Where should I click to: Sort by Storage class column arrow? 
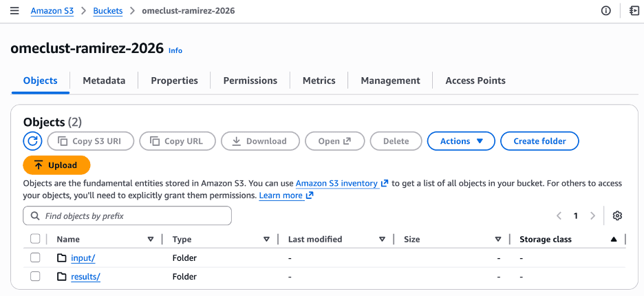coord(613,240)
